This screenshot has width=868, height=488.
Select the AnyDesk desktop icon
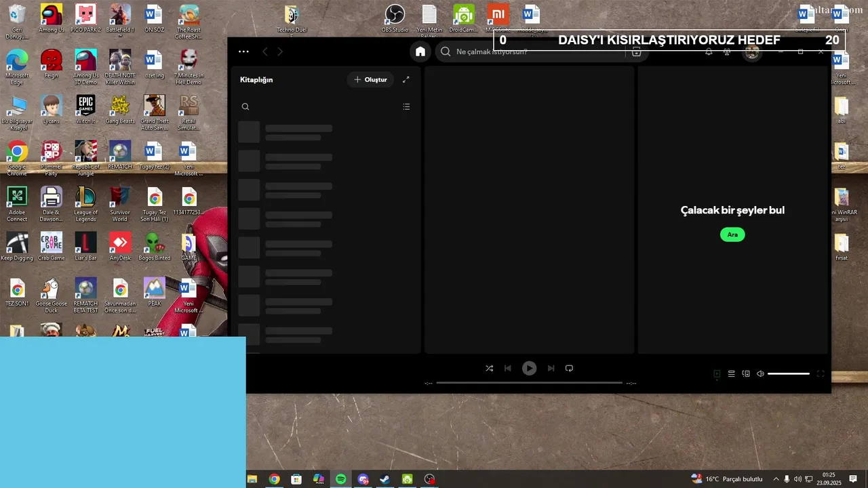point(120,247)
